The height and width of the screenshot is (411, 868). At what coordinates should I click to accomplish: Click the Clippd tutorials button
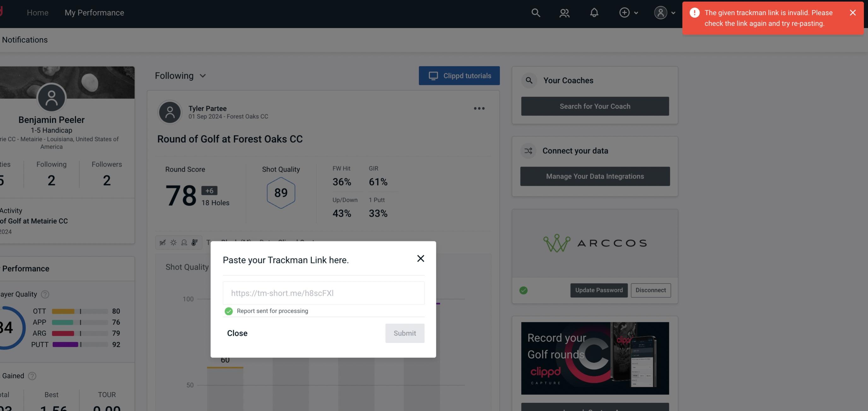point(460,75)
